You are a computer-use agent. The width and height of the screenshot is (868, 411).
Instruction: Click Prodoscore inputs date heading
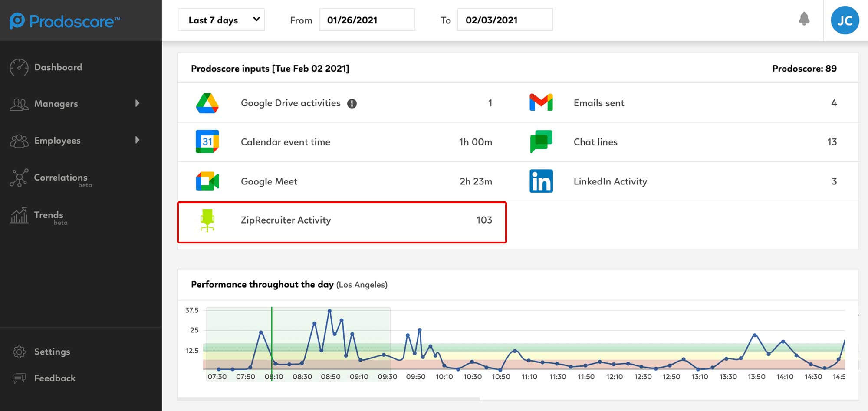pos(270,68)
